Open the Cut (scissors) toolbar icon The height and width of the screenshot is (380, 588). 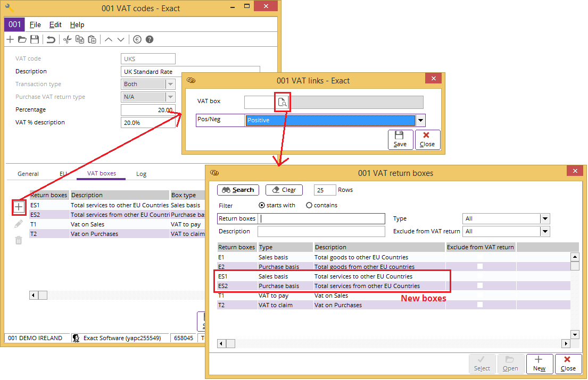[68, 39]
